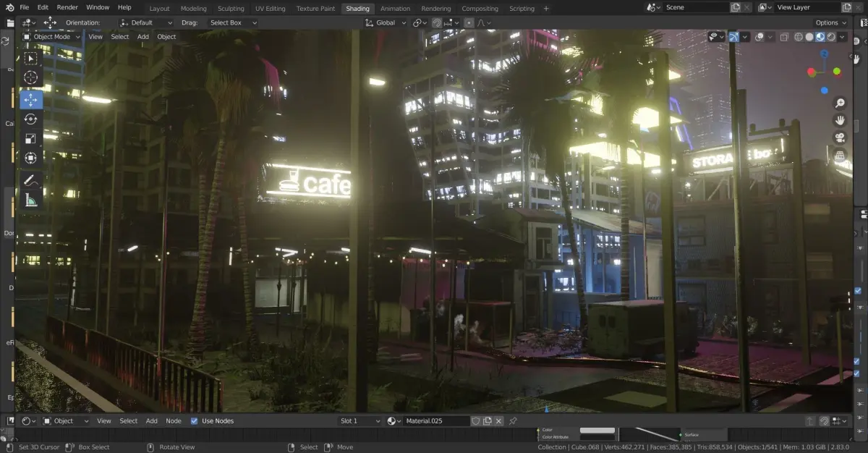
Task: Click the Scene name field
Action: click(x=695, y=7)
